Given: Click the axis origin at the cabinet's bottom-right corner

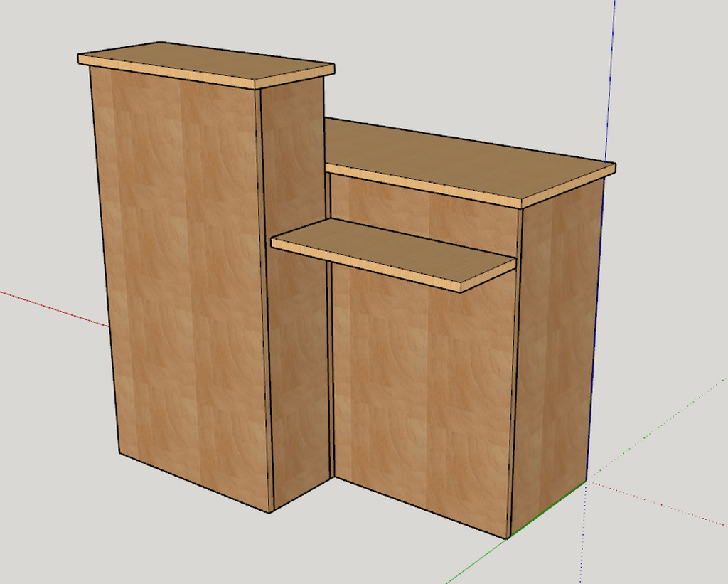Looking at the screenshot, I should pos(587,481).
